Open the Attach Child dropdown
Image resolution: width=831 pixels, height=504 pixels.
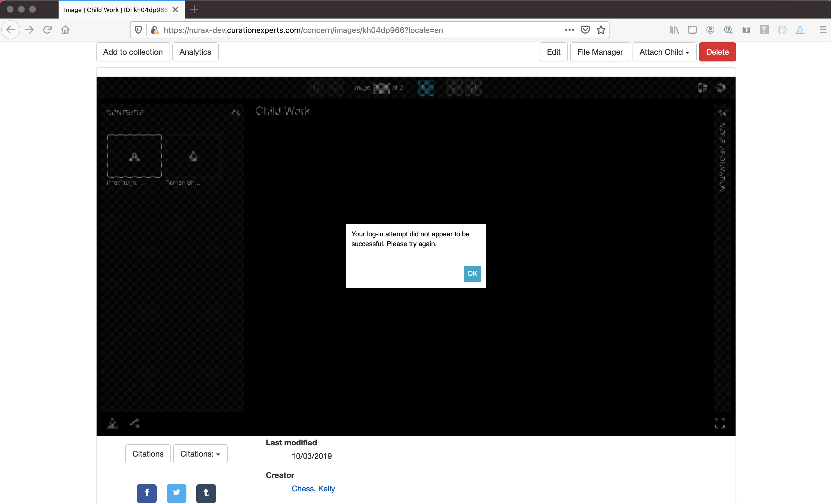[664, 52]
